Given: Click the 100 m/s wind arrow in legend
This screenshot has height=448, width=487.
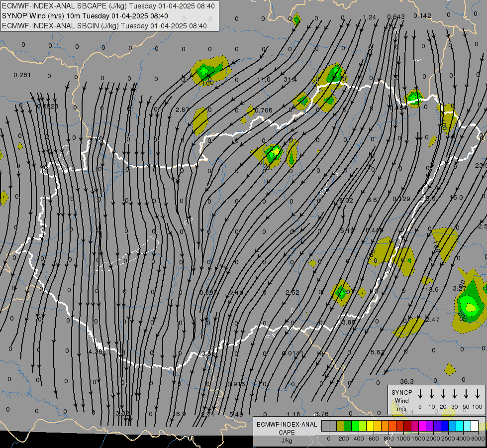Looking at the screenshot, I should pos(478,394).
